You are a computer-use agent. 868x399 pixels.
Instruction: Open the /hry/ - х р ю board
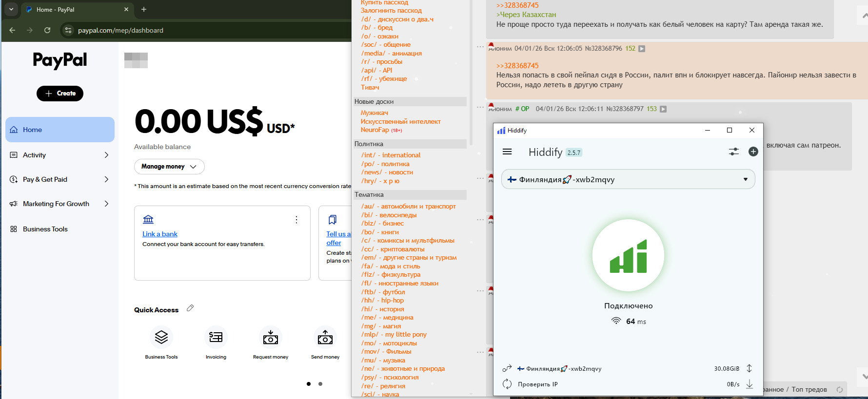380,181
